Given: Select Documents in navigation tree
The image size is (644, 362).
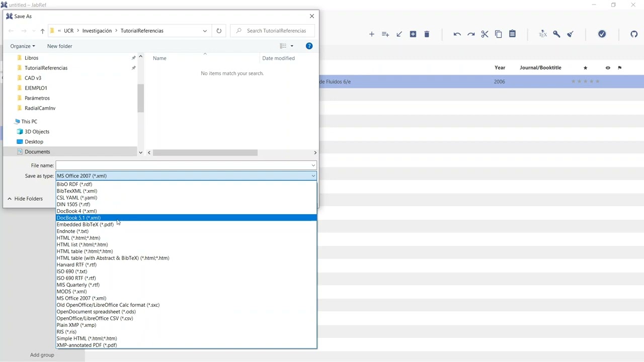Looking at the screenshot, I should pos(37,152).
